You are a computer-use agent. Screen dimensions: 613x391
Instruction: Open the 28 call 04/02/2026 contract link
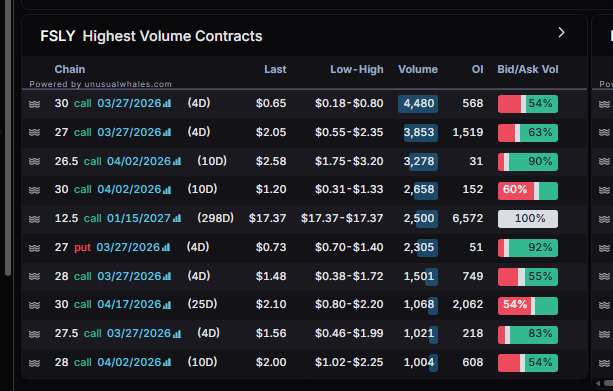108,362
